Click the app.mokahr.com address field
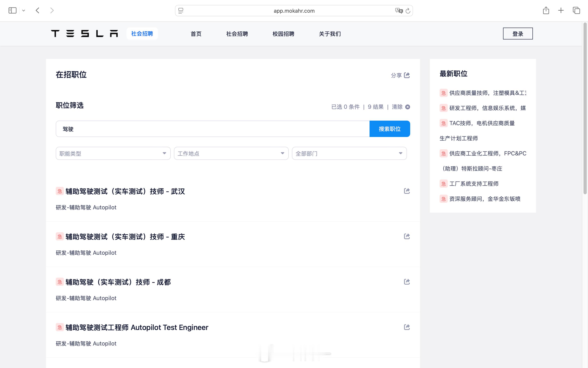This screenshot has height=368, width=588. tap(294, 11)
